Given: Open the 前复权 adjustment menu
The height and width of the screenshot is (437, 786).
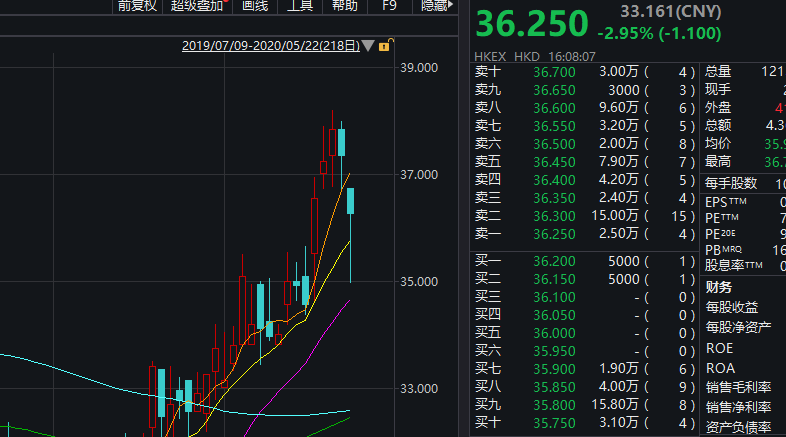Looking at the screenshot, I should (x=137, y=6).
